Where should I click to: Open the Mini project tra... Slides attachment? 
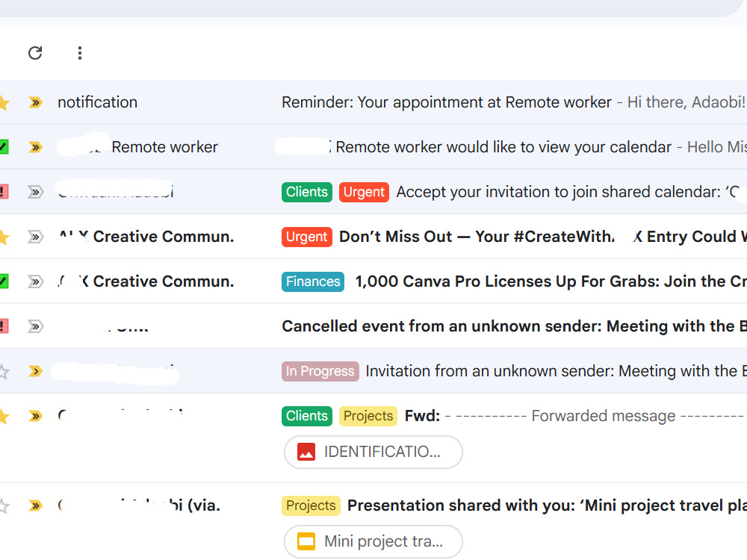click(373, 541)
